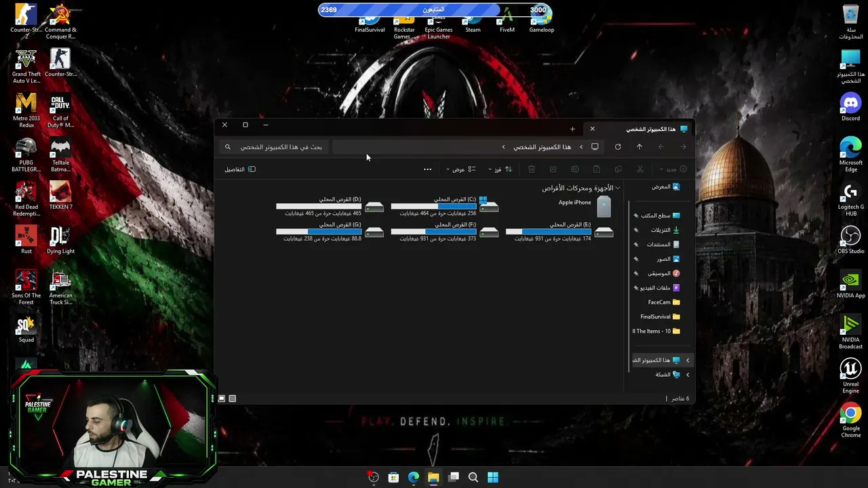
Task: Open Task View from the taskbar
Action: [454, 477]
